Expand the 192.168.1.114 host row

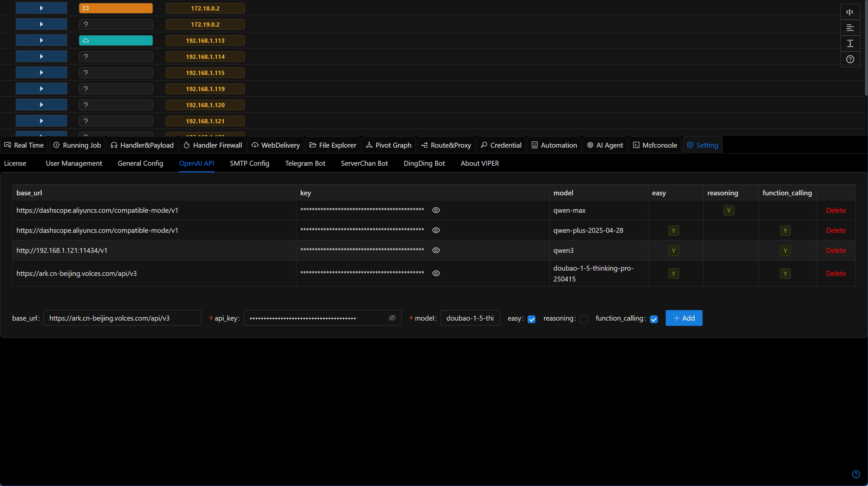(41, 57)
